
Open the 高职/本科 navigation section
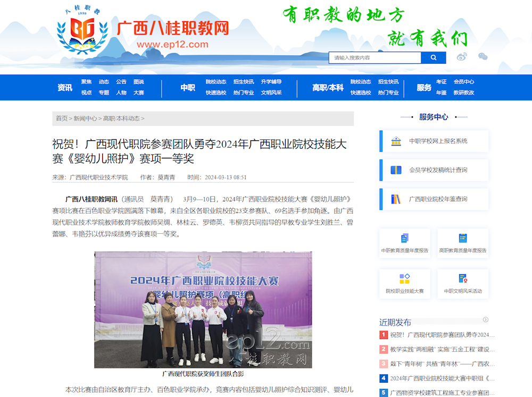[x=328, y=88]
